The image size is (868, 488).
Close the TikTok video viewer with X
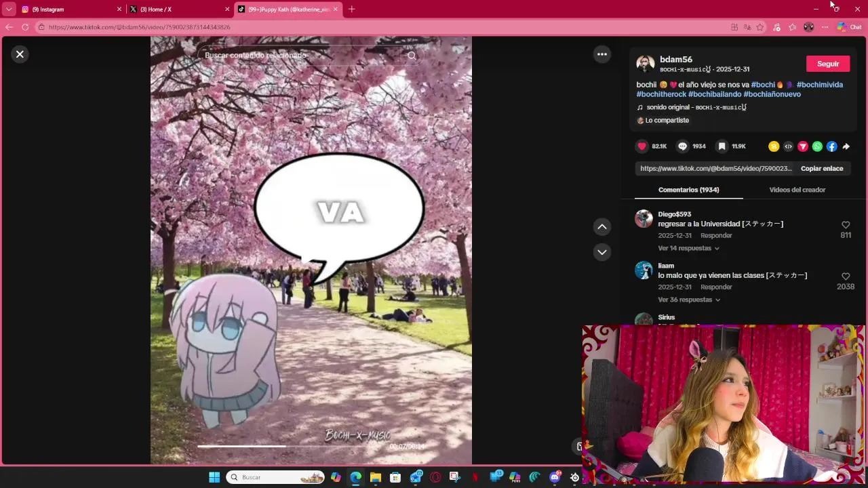click(x=20, y=54)
